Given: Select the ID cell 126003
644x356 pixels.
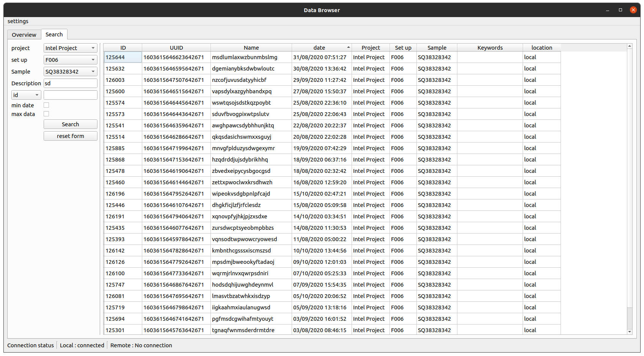Looking at the screenshot, I should click(123, 80).
